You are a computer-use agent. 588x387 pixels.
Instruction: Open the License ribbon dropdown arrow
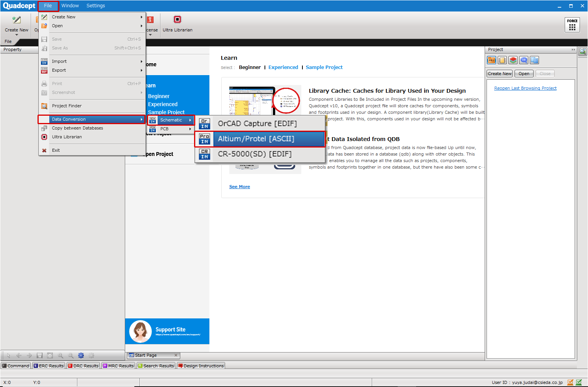150,35
